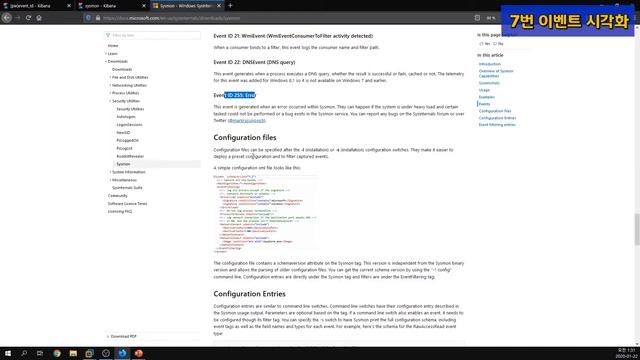Open NewSID in the navigation
Viewport: 640px width, 360px height.
[x=123, y=133]
